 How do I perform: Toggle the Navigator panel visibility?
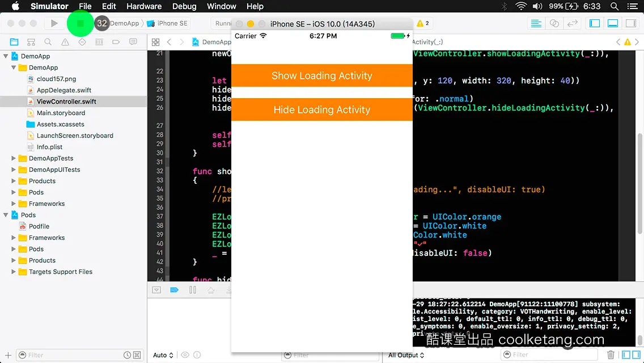click(595, 23)
